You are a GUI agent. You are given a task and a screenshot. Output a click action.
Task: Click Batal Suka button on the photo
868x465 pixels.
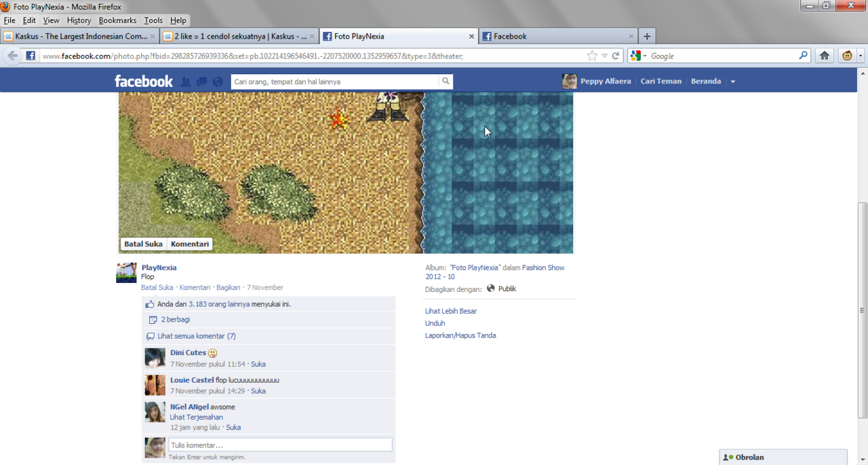(143, 244)
